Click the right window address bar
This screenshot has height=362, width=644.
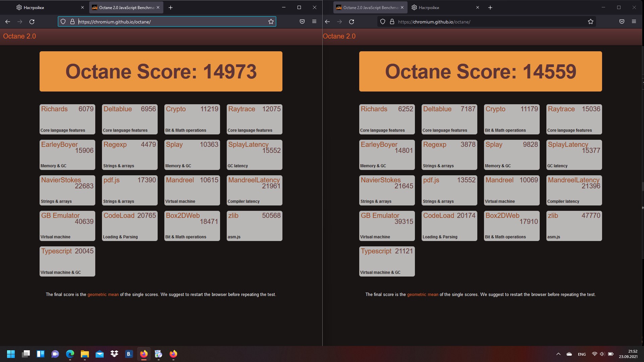486,21
